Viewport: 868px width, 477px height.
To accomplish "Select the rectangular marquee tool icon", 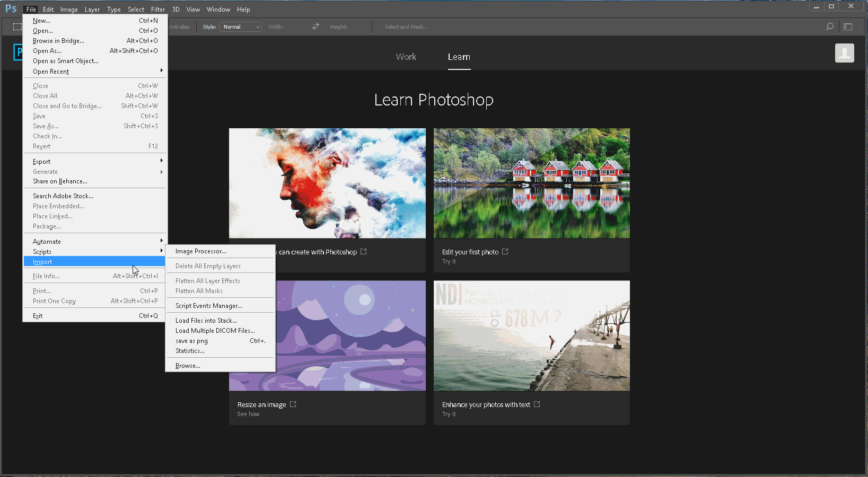I will click(x=17, y=26).
